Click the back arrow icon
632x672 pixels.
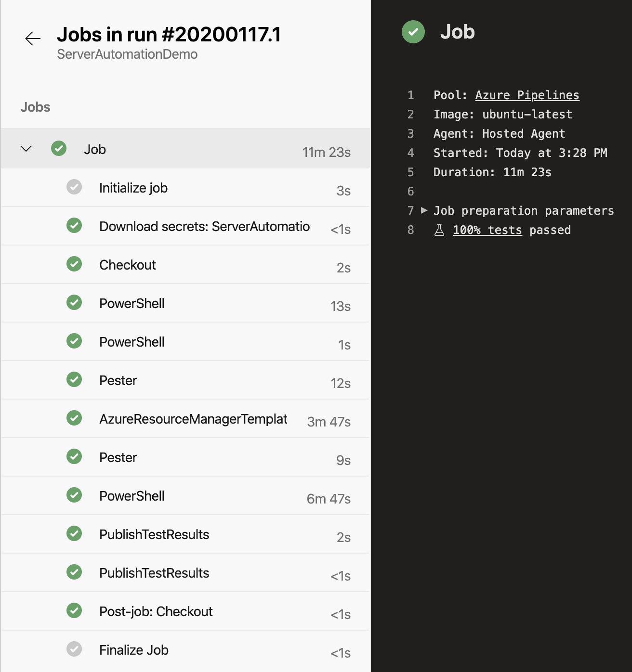point(33,39)
